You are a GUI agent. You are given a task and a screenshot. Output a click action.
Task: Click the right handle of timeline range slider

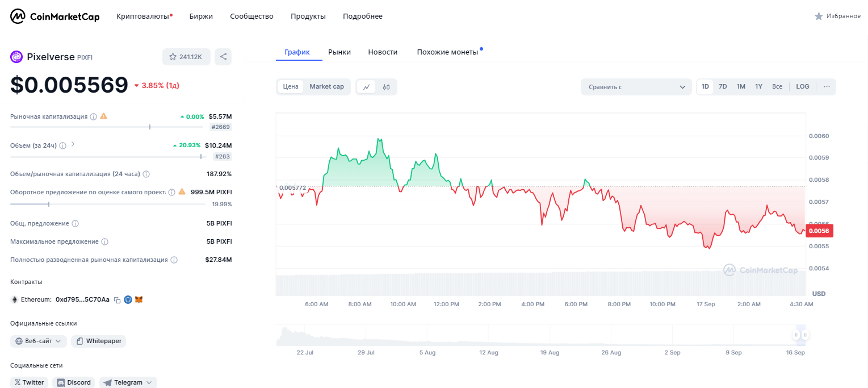[x=805, y=335]
